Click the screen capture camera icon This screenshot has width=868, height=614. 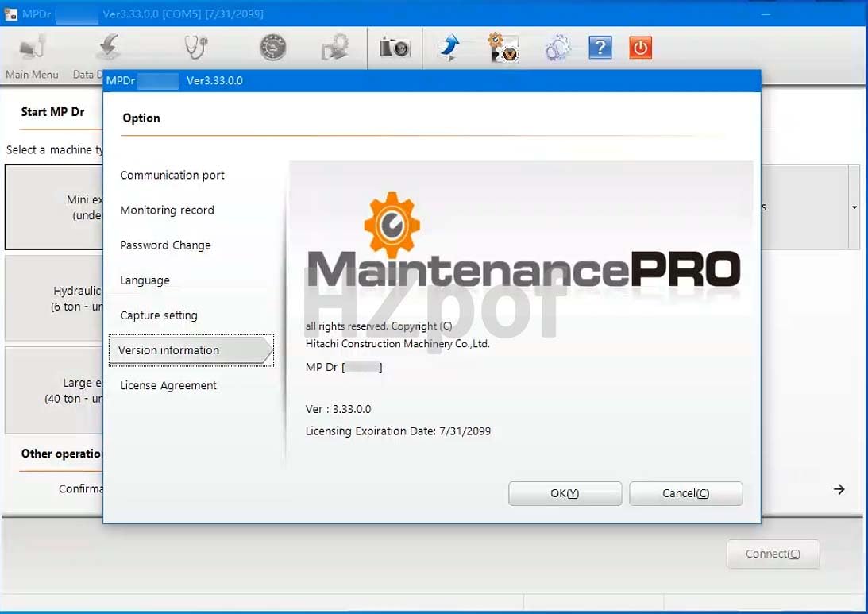click(395, 48)
